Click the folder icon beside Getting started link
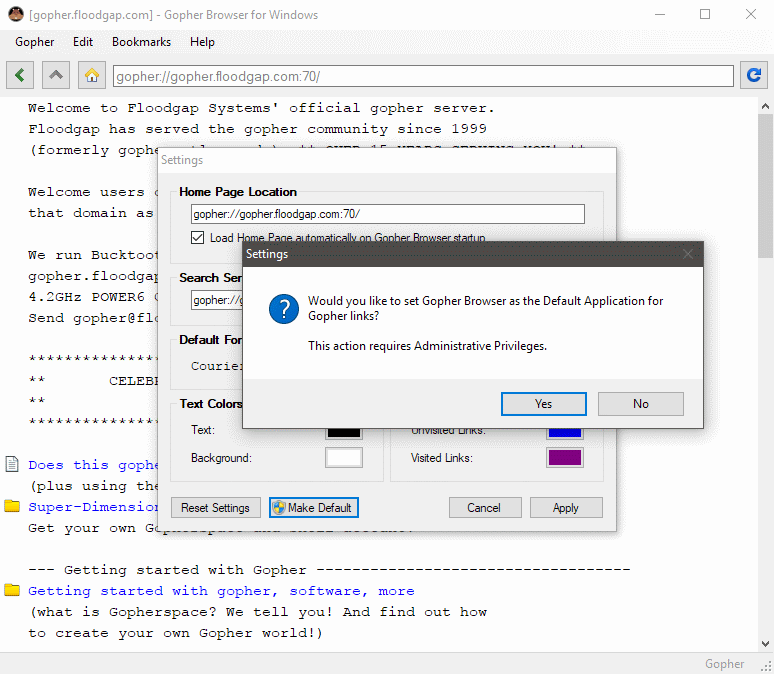This screenshot has height=674, width=774. pyautogui.click(x=12, y=590)
